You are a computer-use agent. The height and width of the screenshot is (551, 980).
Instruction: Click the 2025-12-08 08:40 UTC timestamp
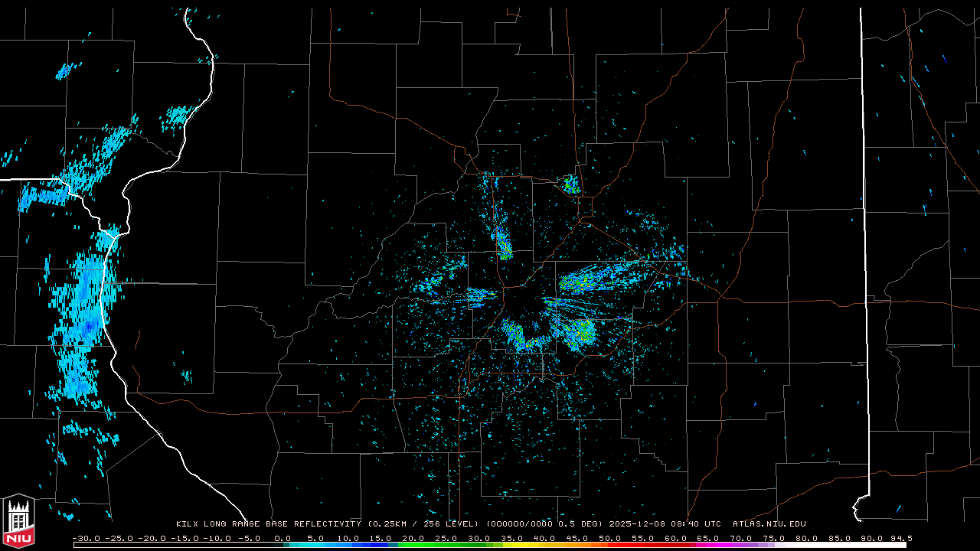tap(665, 524)
